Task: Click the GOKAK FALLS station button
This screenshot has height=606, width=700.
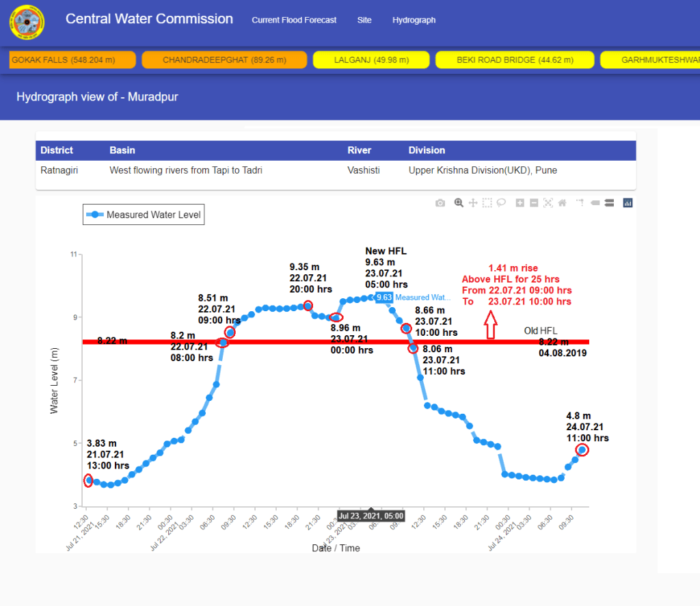Action: pyautogui.click(x=64, y=60)
